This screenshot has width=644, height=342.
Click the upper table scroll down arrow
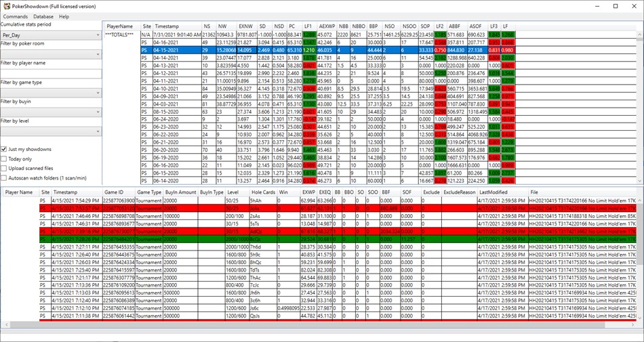(x=640, y=181)
